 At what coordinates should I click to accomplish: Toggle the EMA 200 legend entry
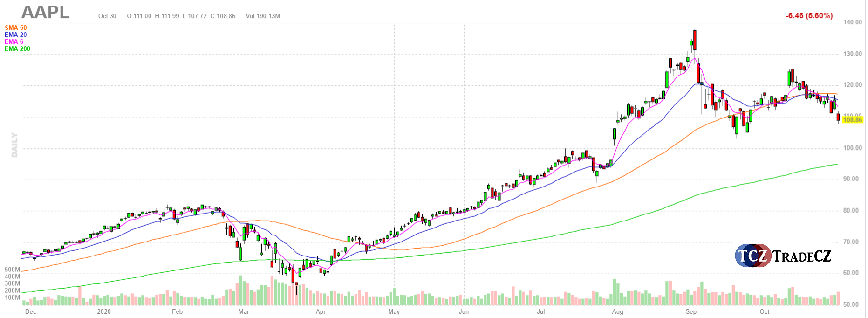point(18,49)
